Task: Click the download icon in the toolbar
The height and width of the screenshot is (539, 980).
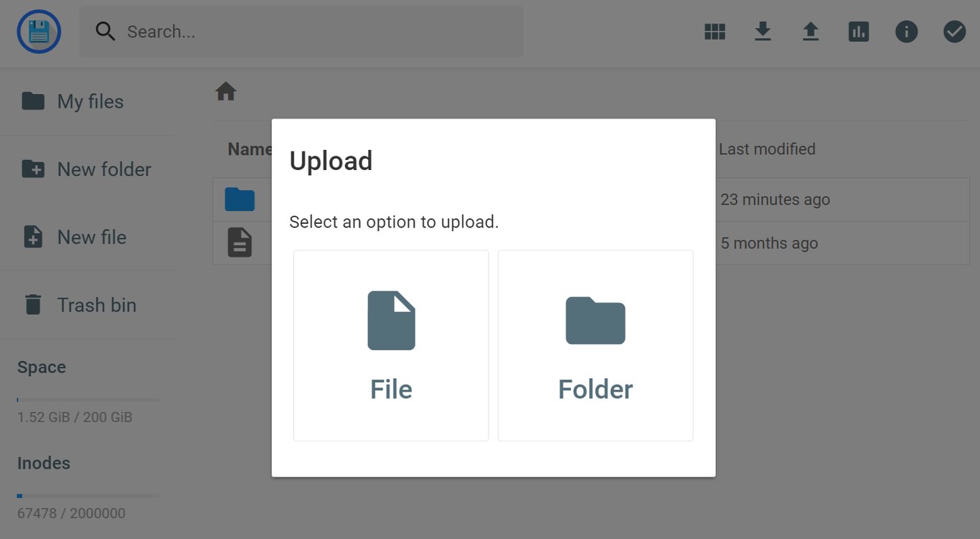Action: click(x=763, y=32)
